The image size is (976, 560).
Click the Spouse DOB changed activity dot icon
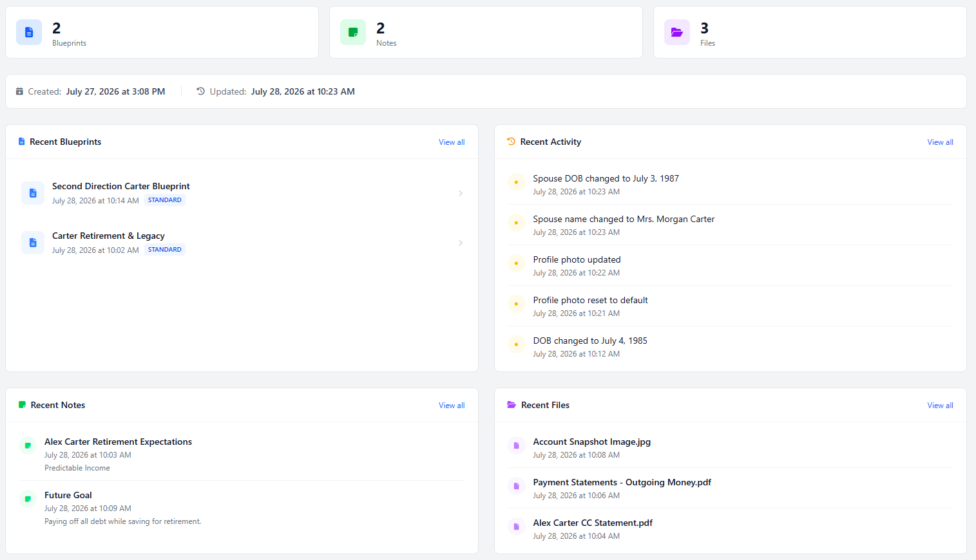click(x=516, y=182)
